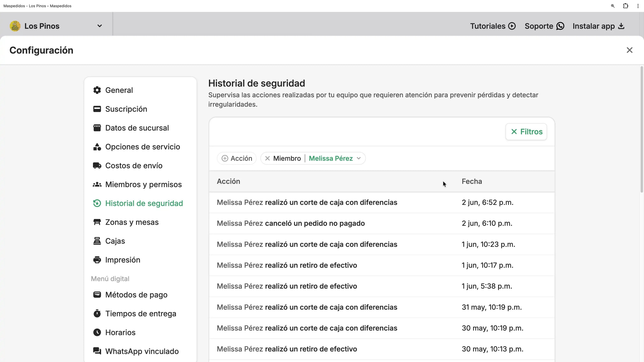Select the 30 may, 10:13 p.m. row

(x=382, y=349)
